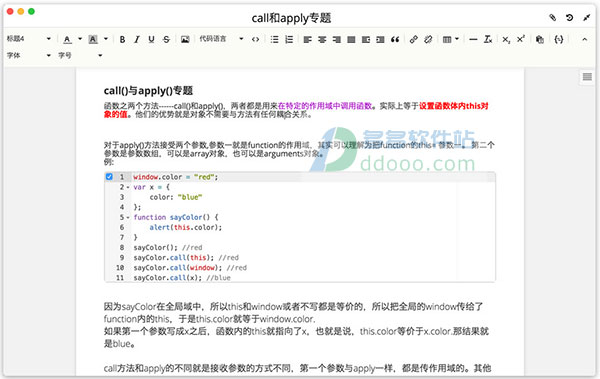
Task: Apply superscript formatting
Action: [x=521, y=39]
